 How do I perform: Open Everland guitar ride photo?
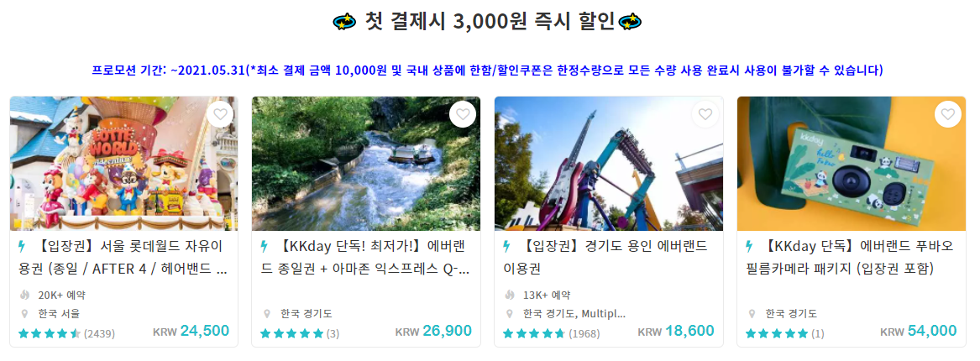tap(609, 164)
